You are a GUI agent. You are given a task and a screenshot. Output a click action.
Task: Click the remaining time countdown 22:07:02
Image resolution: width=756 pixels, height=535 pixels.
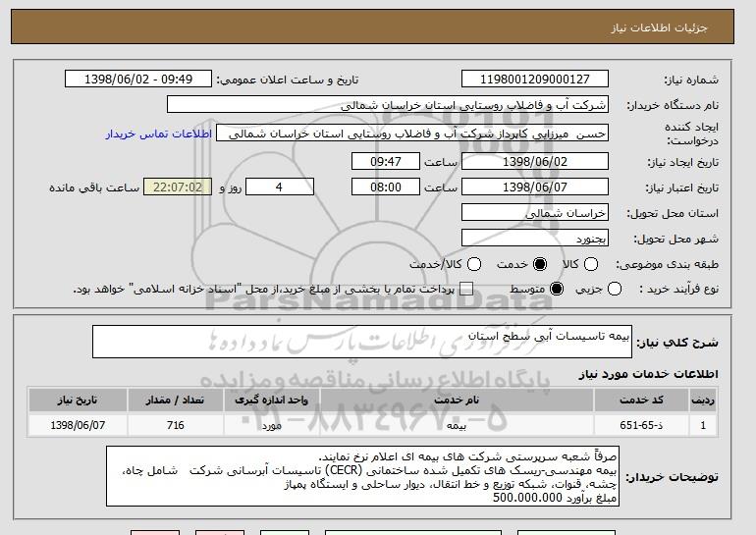[178, 187]
